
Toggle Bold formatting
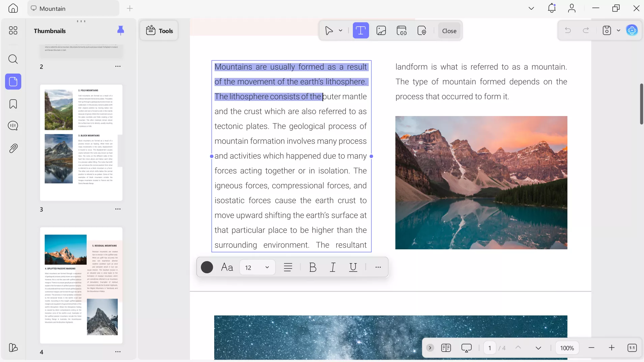(x=312, y=268)
